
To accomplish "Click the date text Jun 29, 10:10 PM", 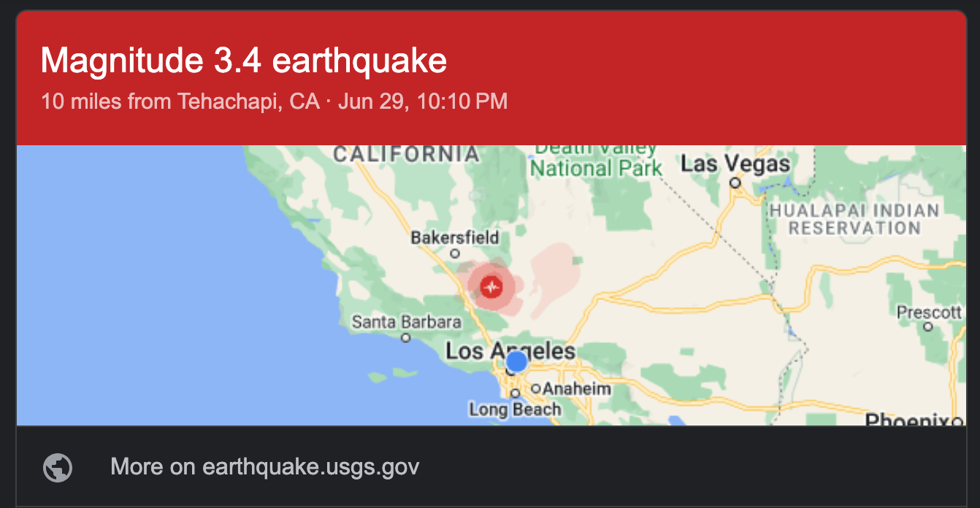I will point(422,101).
